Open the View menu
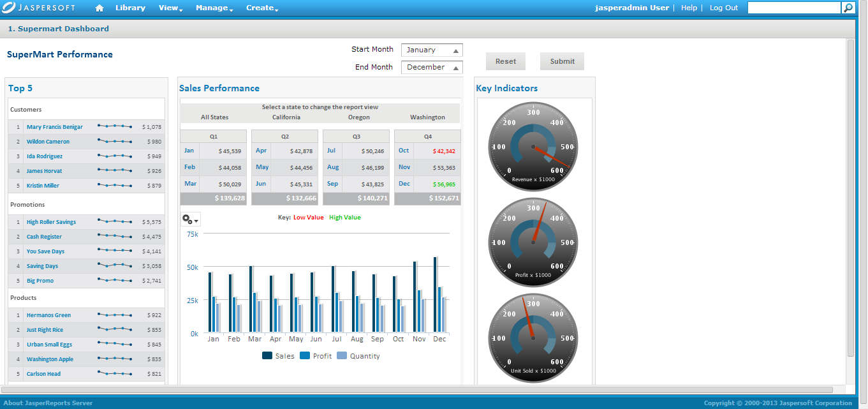868x409 pixels. (x=170, y=8)
